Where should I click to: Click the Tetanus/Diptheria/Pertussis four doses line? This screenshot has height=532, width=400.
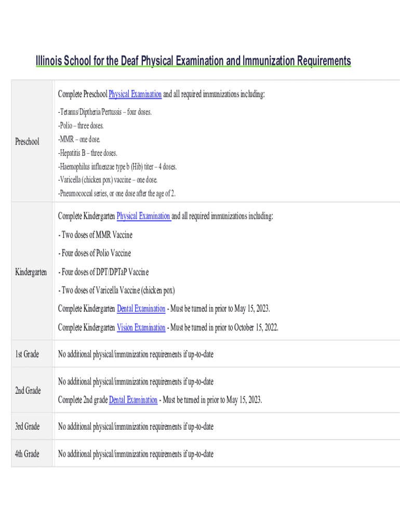pos(105,112)
